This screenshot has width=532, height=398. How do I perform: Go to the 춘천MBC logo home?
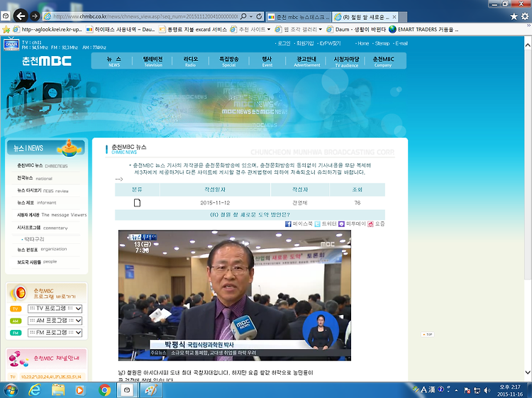(x=47, y=61)
